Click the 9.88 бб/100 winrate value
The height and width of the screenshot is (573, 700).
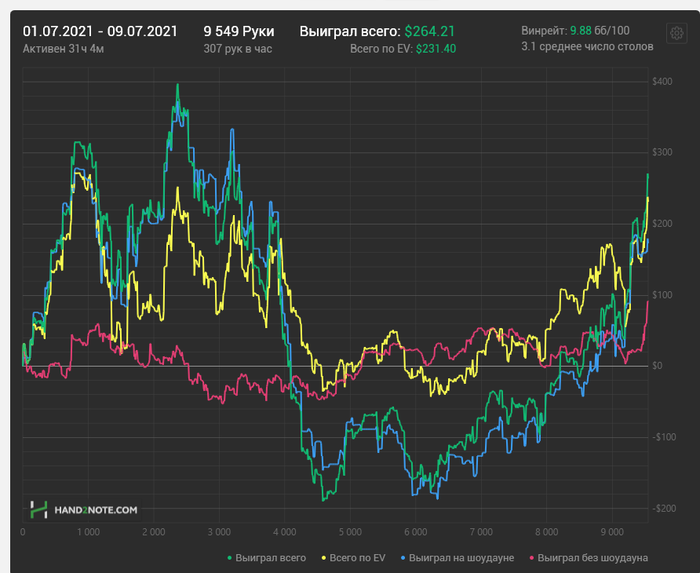pos(600,31)
